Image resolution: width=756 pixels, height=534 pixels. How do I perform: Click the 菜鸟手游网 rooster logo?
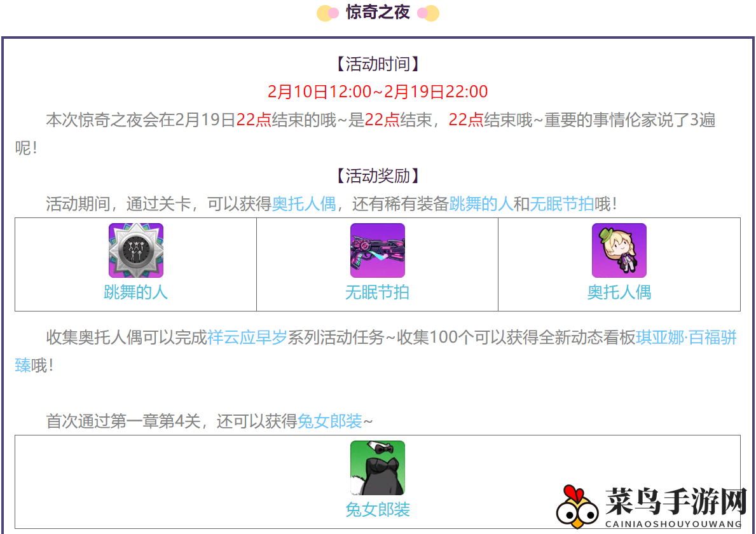coord(577,507)
